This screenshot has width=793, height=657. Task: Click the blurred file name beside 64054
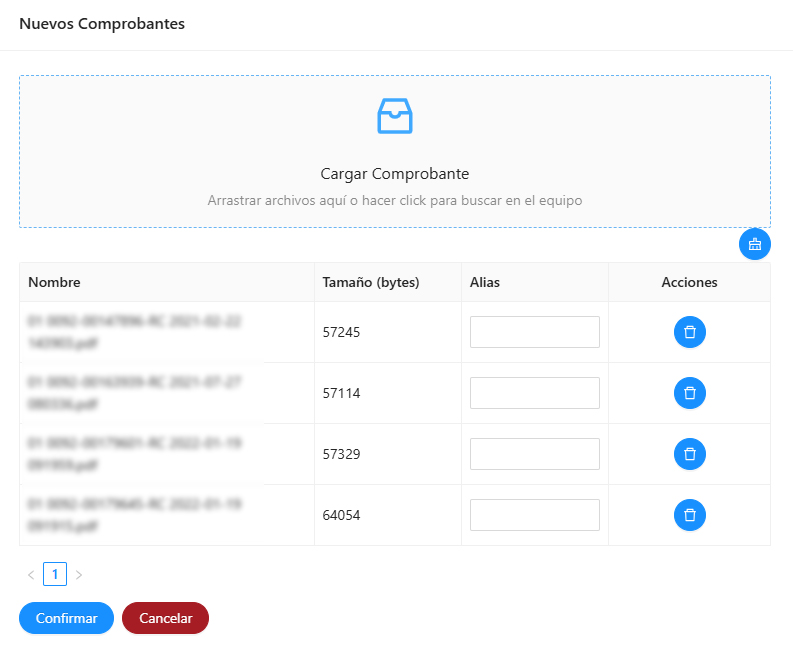point(135,515)
